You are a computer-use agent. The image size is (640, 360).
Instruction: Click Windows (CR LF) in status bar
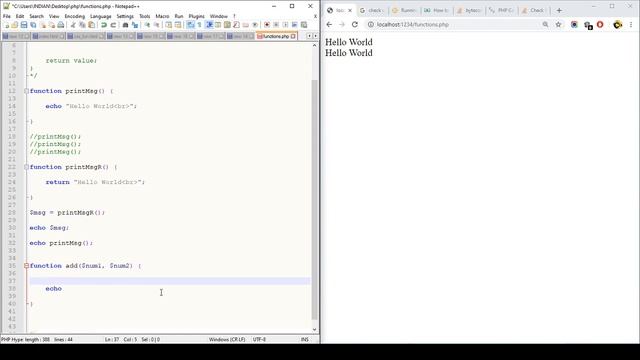pyautogui.click(x=227, y=340)
